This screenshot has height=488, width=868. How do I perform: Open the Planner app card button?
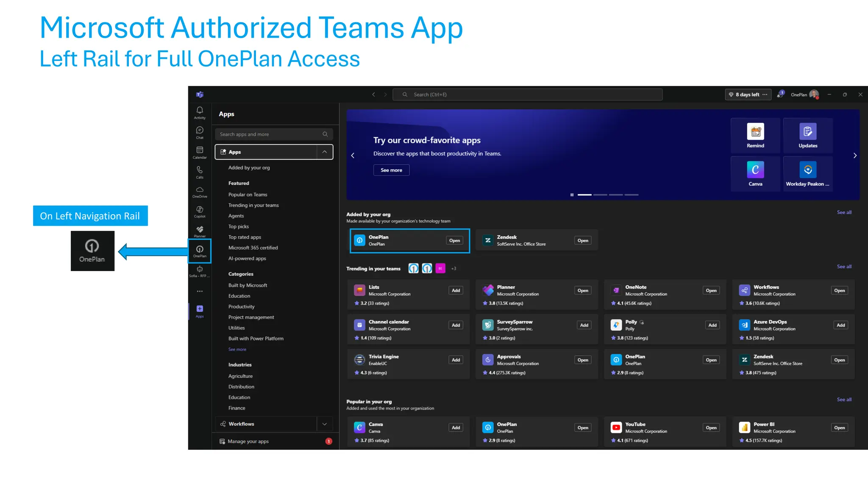(583, 291)
